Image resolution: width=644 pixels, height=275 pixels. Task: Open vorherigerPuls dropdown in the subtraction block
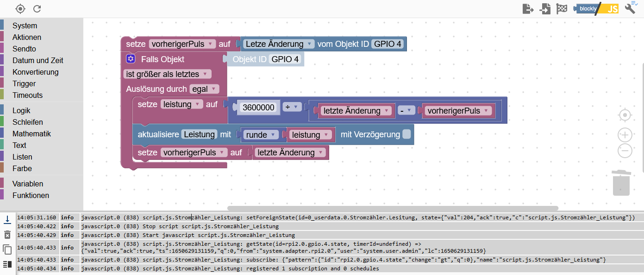point(458,111)
